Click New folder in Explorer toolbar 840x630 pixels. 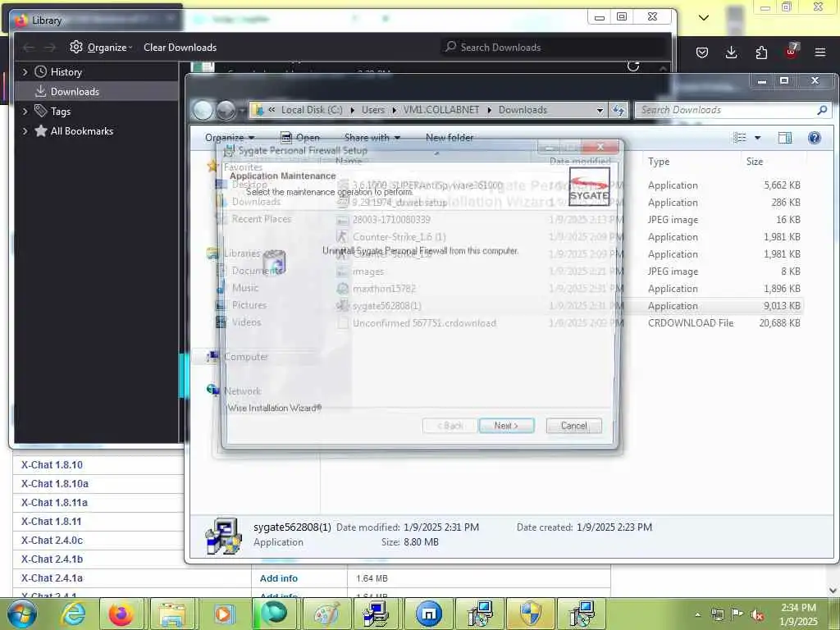(x=450, y=138)
